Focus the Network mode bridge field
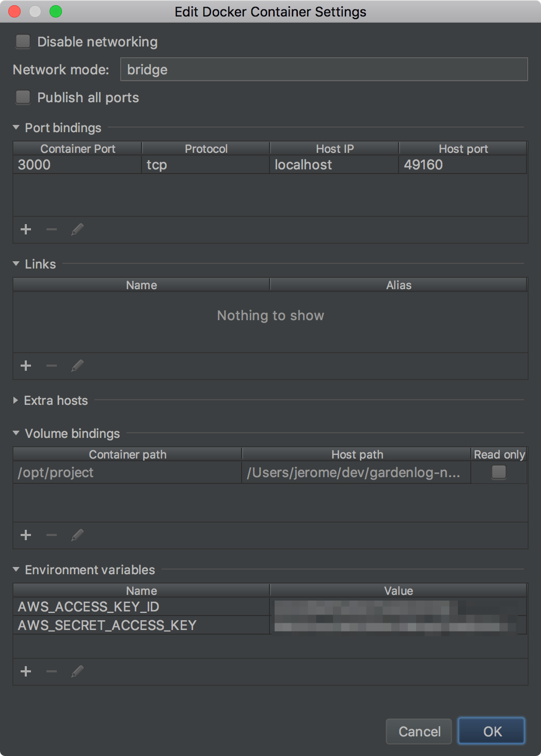The width and height of the screenshot is (541, 756). [x=324, y=69]
